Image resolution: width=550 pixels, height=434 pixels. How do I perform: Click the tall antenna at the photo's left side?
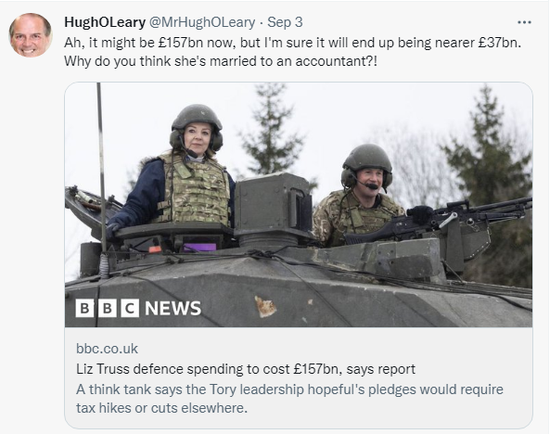101,172
